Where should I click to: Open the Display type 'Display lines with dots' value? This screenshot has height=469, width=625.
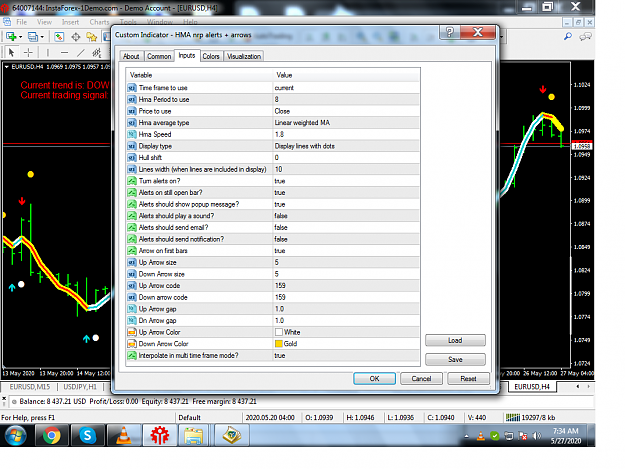pos(346,146)
